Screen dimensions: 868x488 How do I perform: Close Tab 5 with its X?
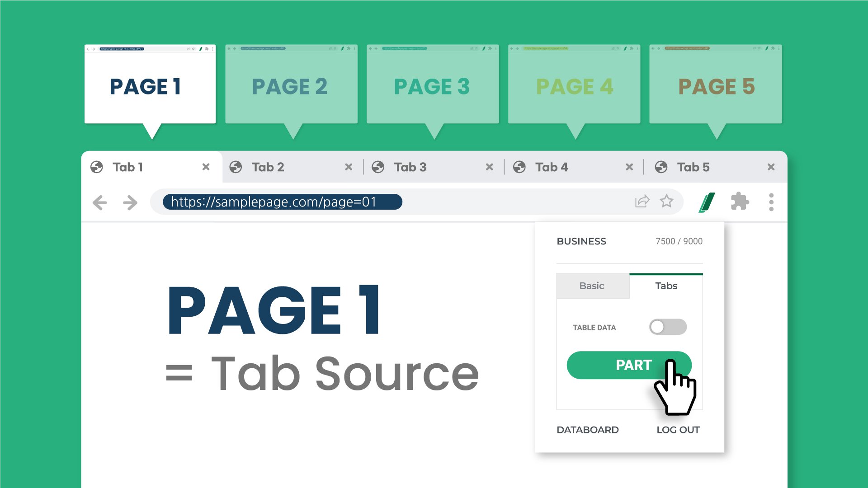771,167
